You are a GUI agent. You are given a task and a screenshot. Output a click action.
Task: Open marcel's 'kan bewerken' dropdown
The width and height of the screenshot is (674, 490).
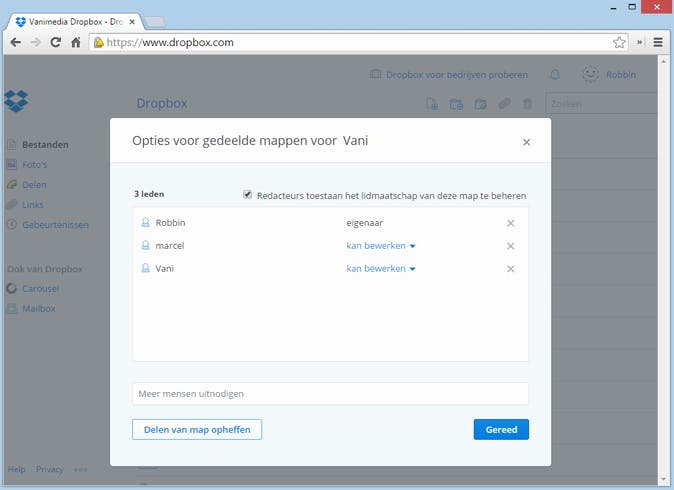(381, 246)
